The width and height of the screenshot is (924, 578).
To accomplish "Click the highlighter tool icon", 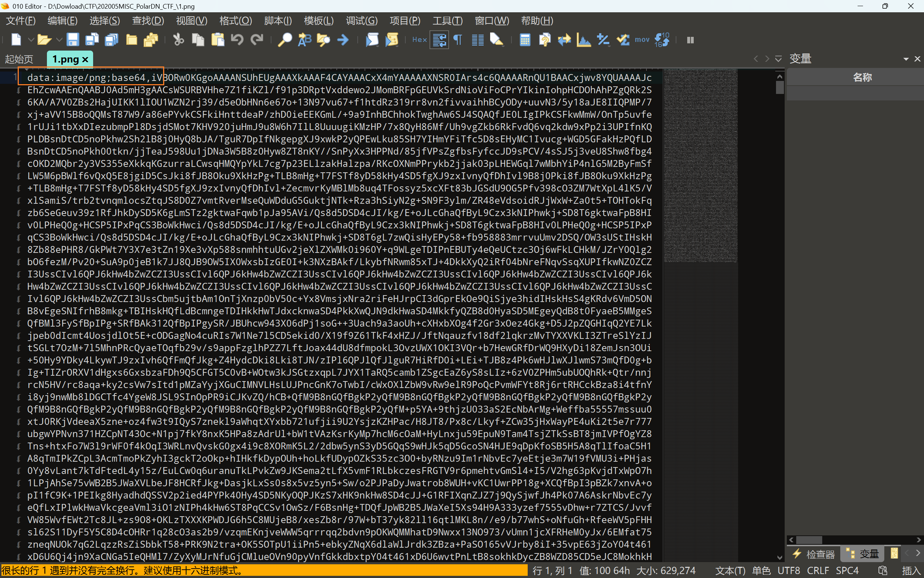I will pos(497,39).
